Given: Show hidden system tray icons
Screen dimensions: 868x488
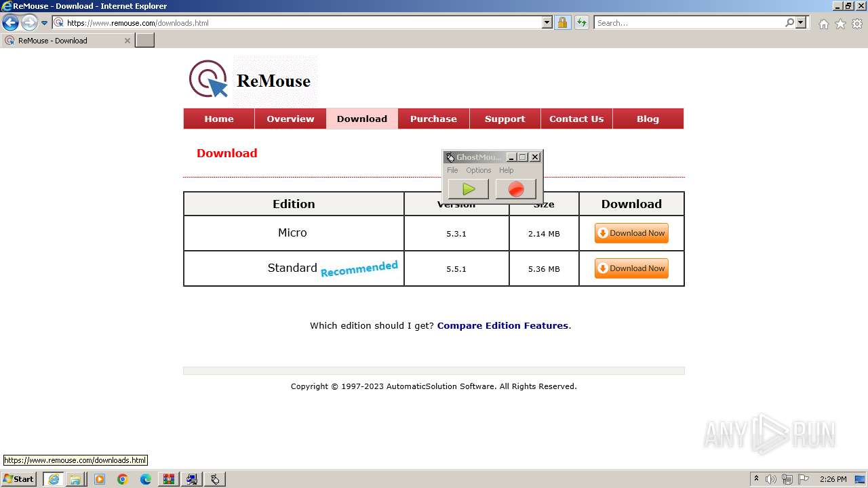Looking at the screenshot, I should coord(756,479).
